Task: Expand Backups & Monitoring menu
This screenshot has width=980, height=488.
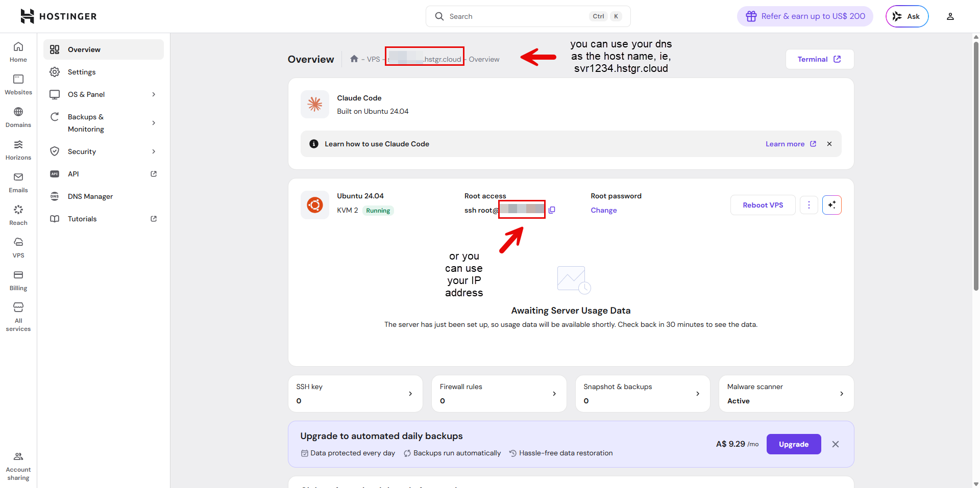Action: 104,123
